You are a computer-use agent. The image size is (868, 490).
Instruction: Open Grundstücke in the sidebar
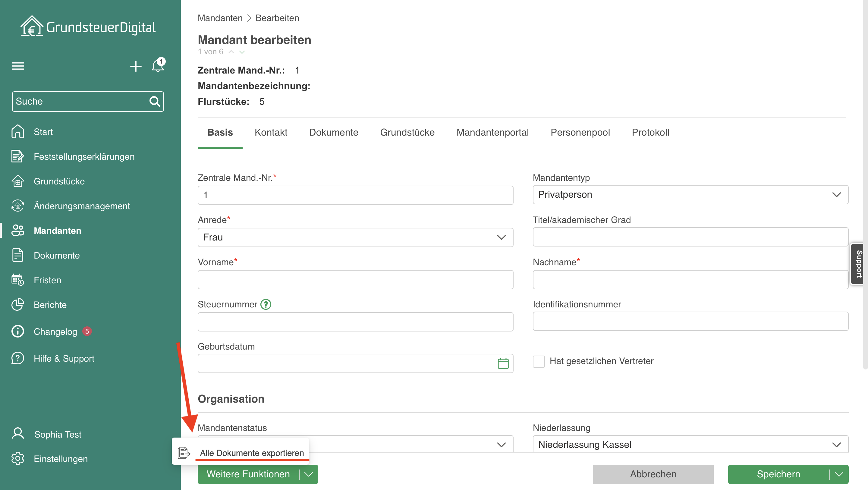coord(59,181)
